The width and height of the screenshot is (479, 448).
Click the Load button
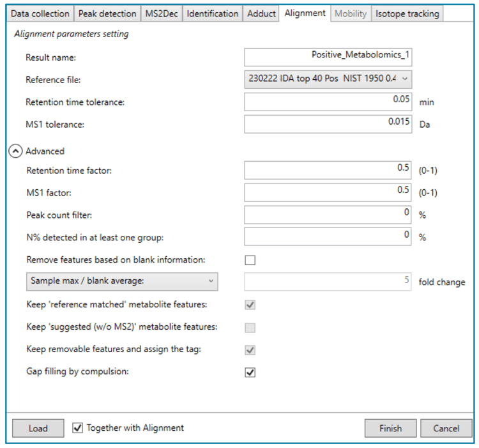pyautogui.click(x=38, y=428)
